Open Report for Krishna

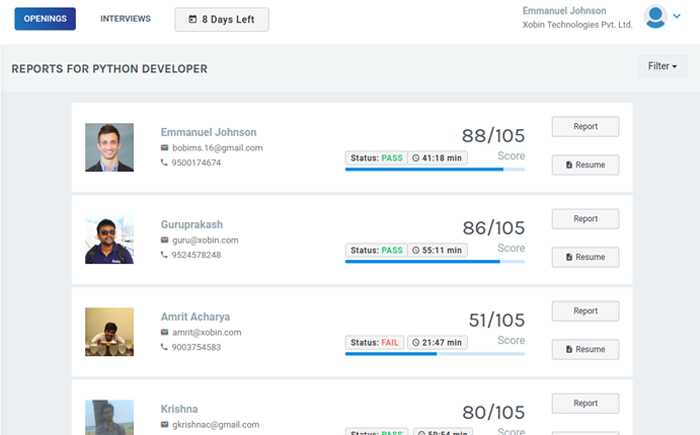pyautogui.click(x=585, y=403)
